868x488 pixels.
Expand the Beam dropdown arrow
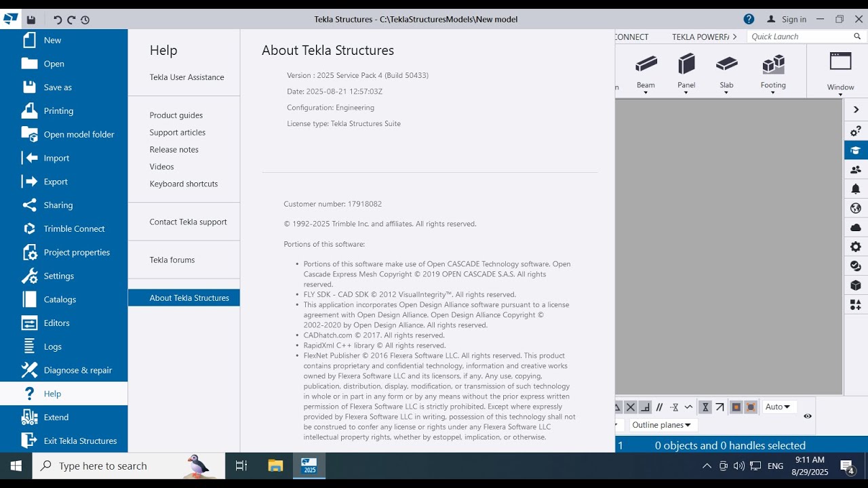646,93
